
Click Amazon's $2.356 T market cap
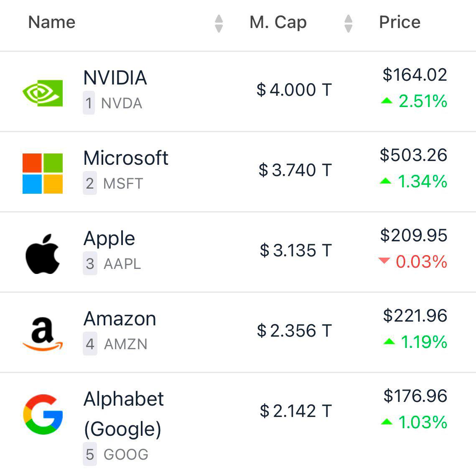coord(294,331)
